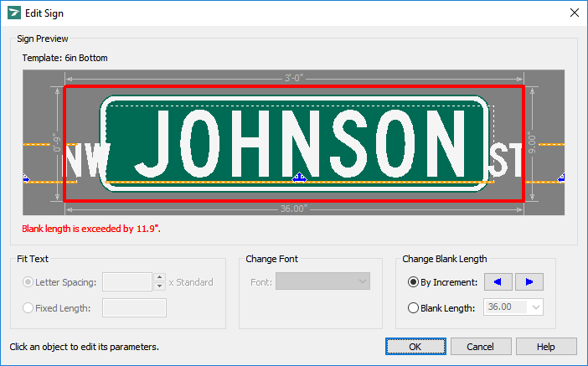
Task: Click the decrease blank length left arrow
Action: [x=498, y=282]
